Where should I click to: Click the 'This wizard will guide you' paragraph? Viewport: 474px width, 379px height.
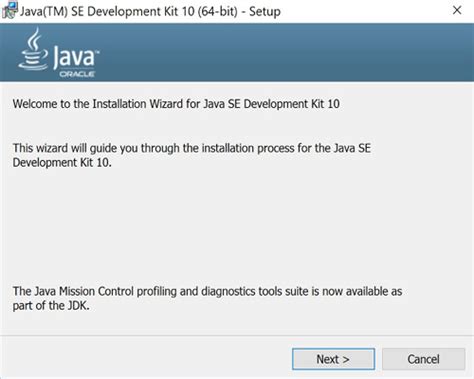192,155
